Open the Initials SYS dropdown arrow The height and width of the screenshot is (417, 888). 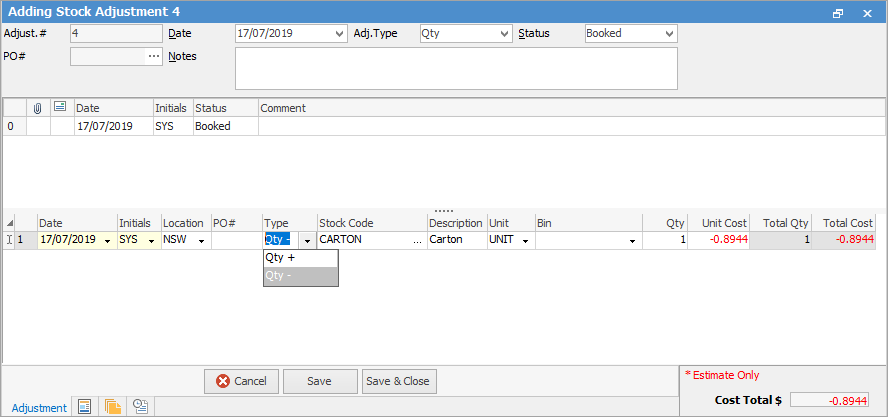(152, 241)
